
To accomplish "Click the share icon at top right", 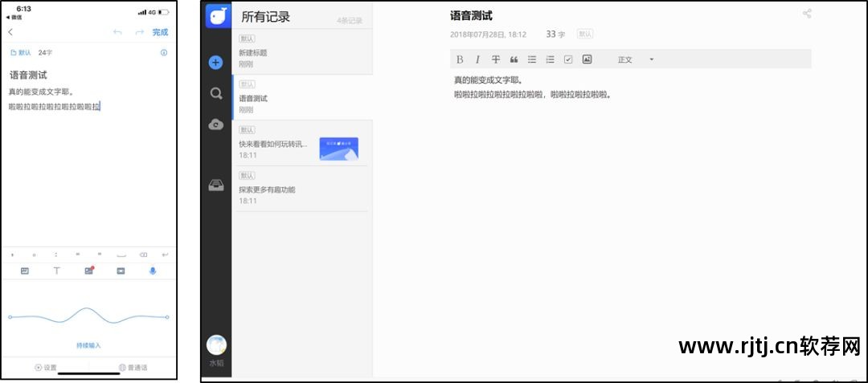I will pyautogui.click(x=807, y=14).
